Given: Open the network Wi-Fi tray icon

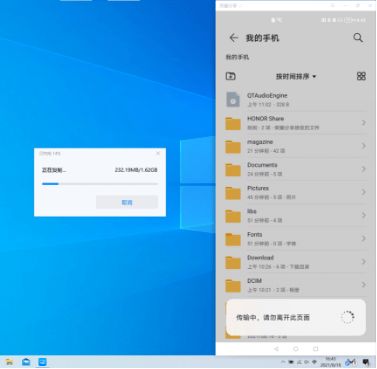Looking at the screenshot, I should click(314, 362).
